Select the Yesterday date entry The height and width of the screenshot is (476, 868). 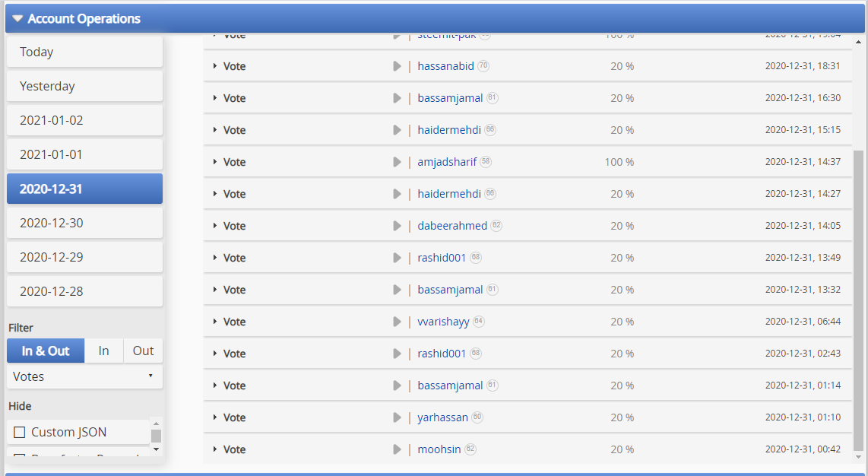pos(84,87)
